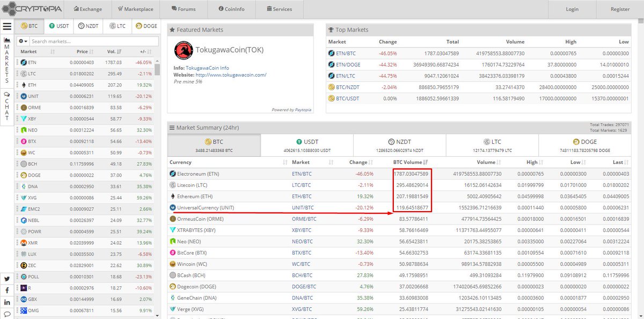Image resolution: width=644 pixels, height=319 pixels.
Task: Click the Ethereum icon in Market Summary
Action: [173, 196]
